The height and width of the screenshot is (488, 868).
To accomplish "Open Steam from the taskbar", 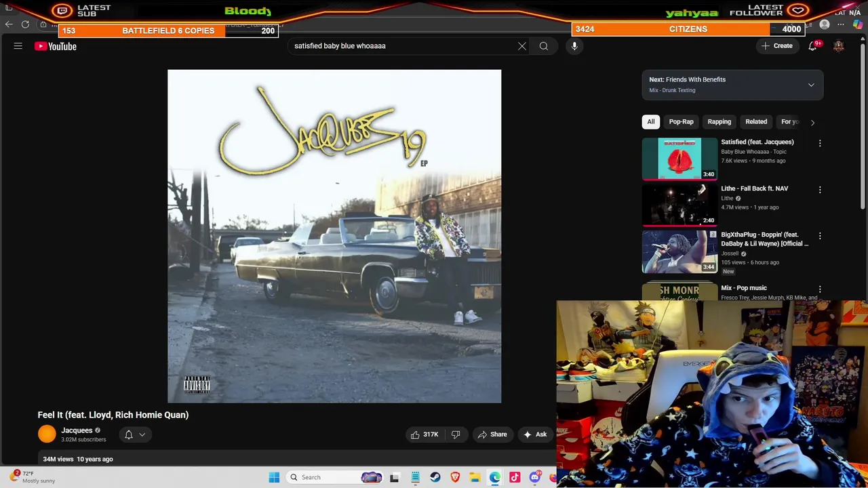I will pos(435,478).
